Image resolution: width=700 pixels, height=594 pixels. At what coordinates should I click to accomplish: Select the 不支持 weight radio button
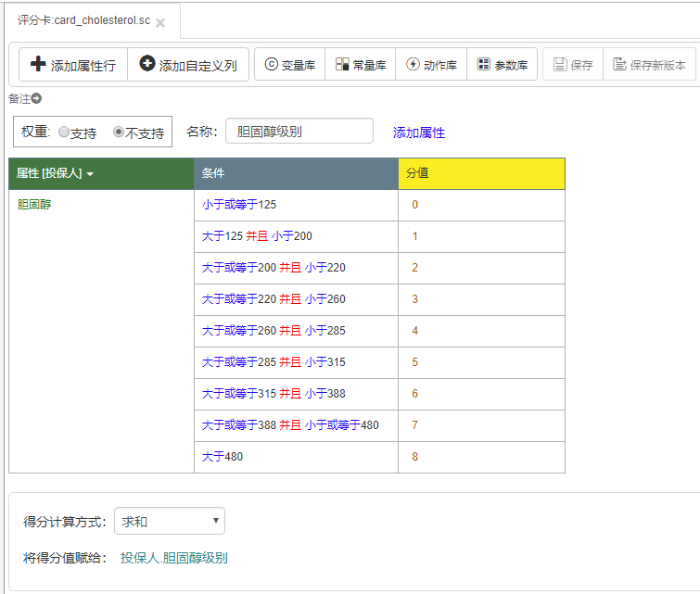coord(119,133)
